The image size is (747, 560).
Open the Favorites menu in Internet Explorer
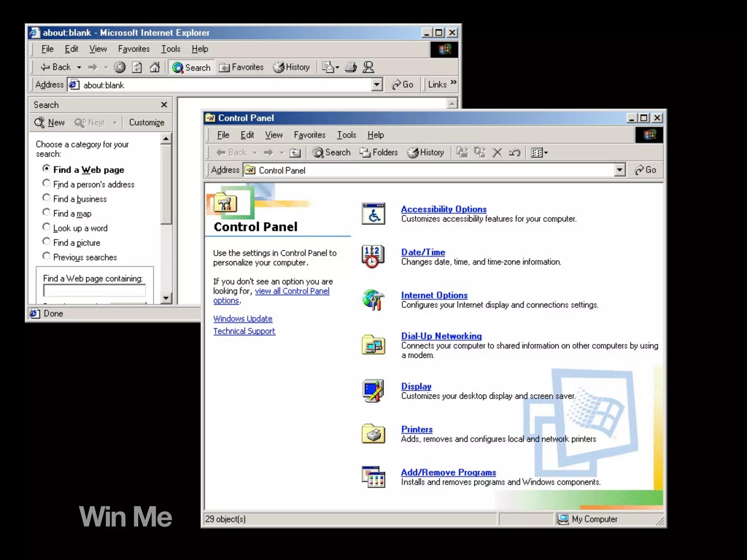point(133,49)
